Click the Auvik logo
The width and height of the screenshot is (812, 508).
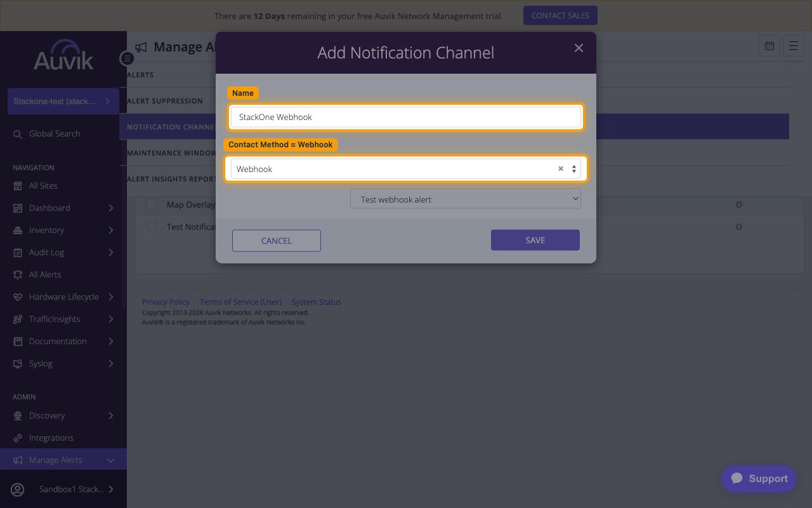pos(63,55)
